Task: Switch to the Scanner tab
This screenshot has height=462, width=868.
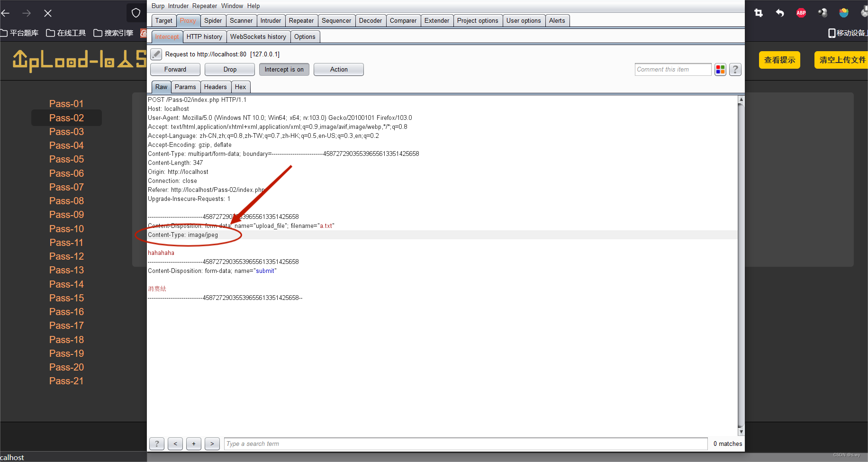Action: tap(241, 21)
